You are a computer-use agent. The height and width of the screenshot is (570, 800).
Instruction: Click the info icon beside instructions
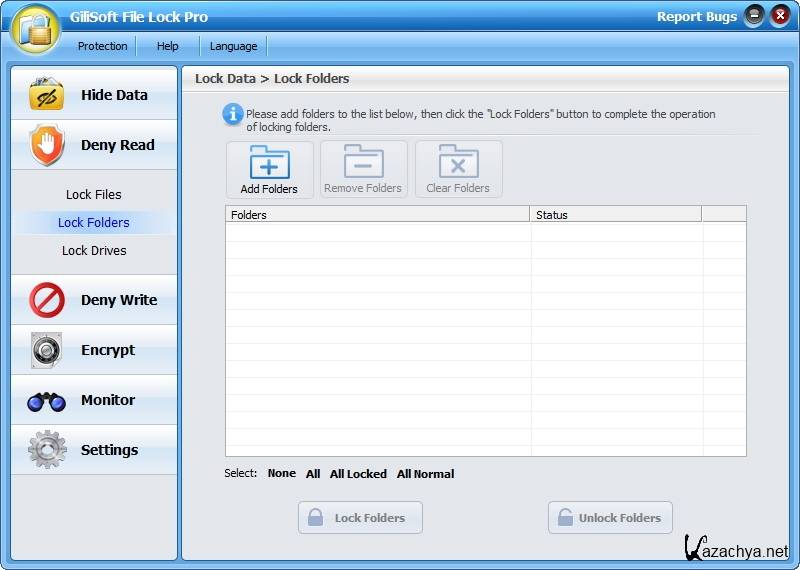point(232,115)
